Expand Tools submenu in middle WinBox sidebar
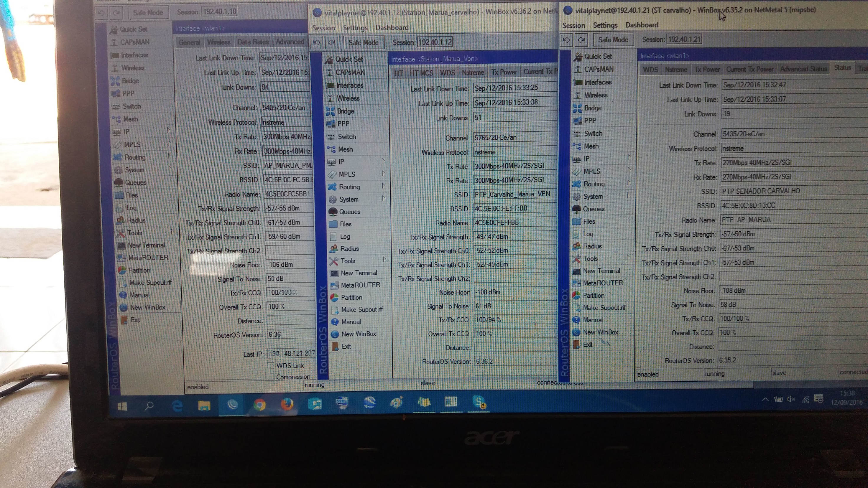The image size is (868, 488). tap(384, 260)
